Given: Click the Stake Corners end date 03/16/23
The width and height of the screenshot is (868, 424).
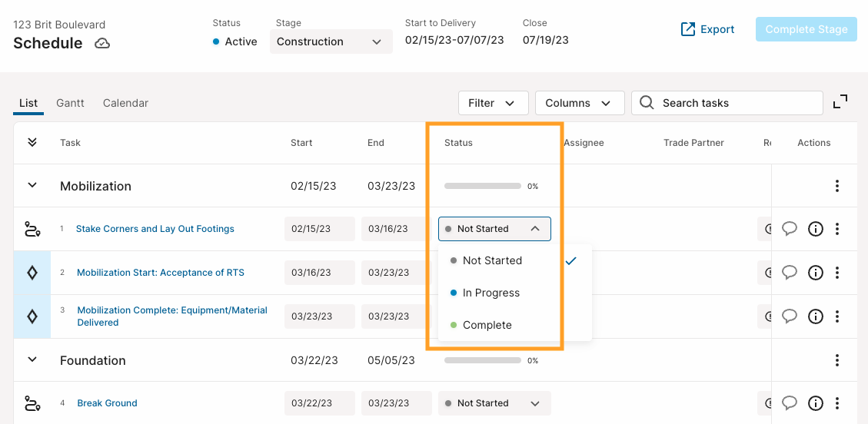Looking at the screenshot, I should click(x=397, y=229).
